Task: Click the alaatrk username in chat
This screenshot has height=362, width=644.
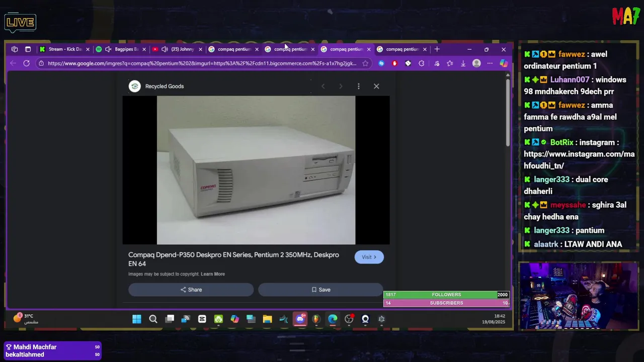Action: [x=546, y=244]
